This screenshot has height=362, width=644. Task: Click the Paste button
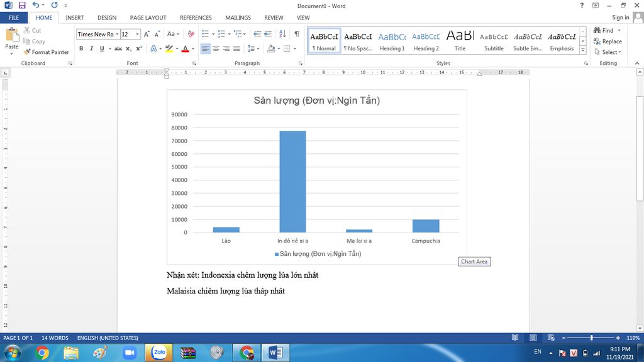pyautogui.click(x=11, y=41)
